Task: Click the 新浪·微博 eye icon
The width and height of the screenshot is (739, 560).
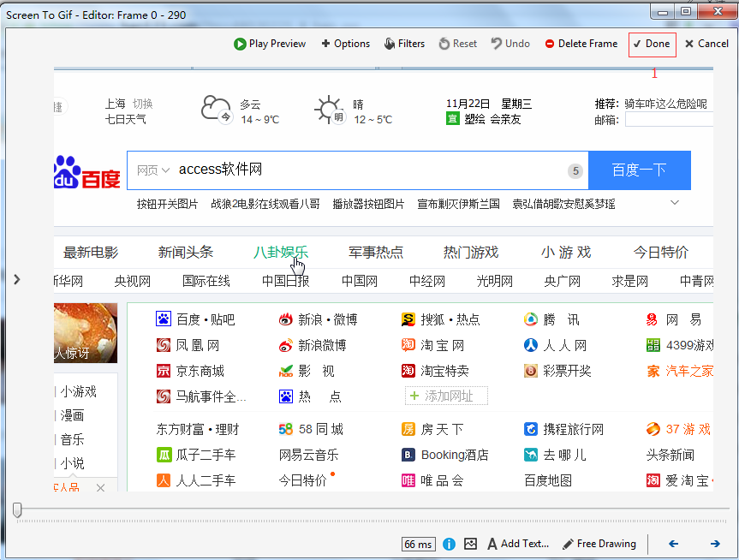Action: click(286, 319)
